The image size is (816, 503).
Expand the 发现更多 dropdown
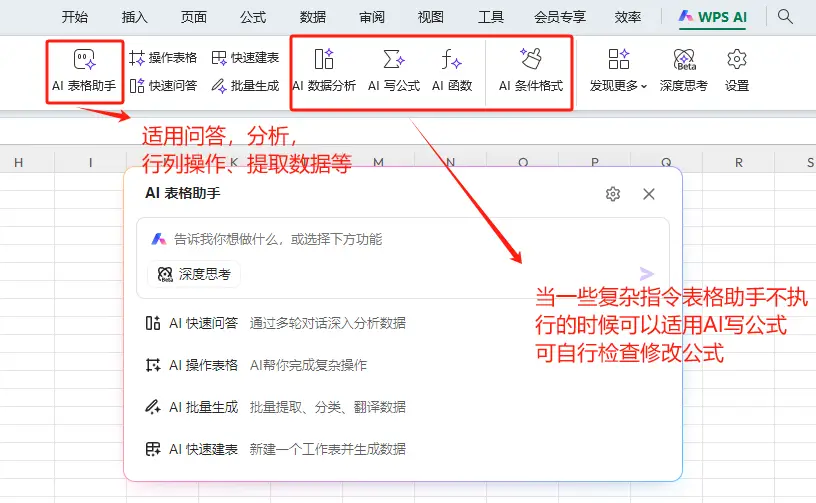click(x=618, y=72)
